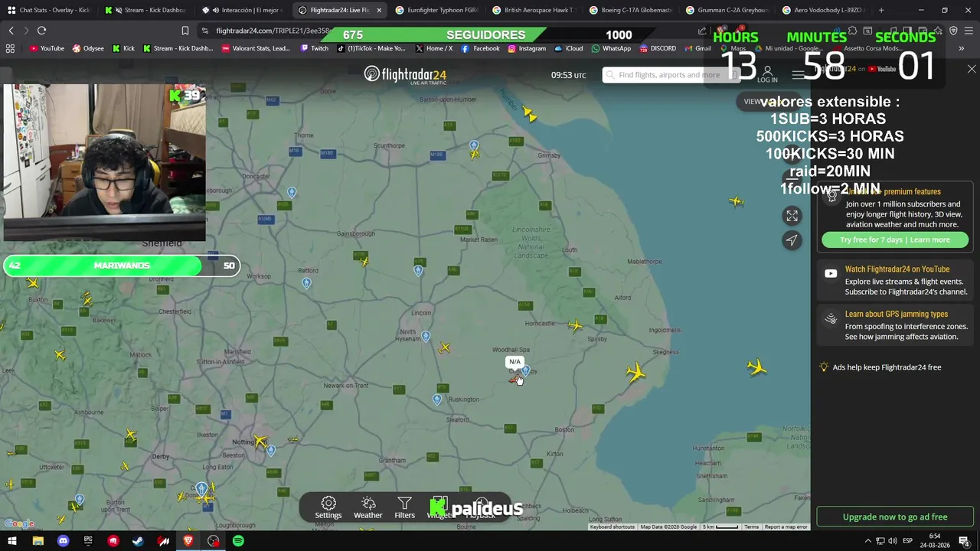
Task: Select yellow aircraft north of Grimsby
Action: coord(528,114)
